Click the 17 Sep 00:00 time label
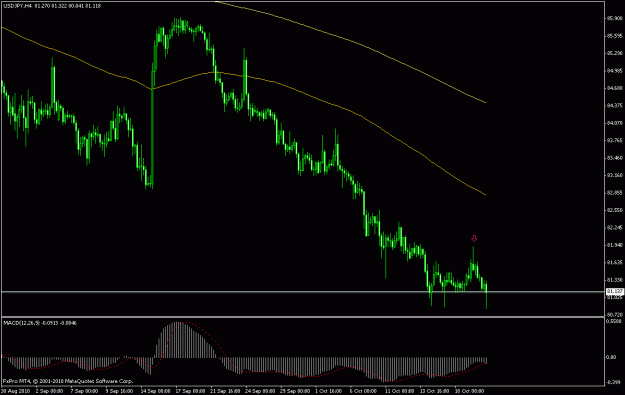Screen dimensions: 625x395 [x=191, y=391]
